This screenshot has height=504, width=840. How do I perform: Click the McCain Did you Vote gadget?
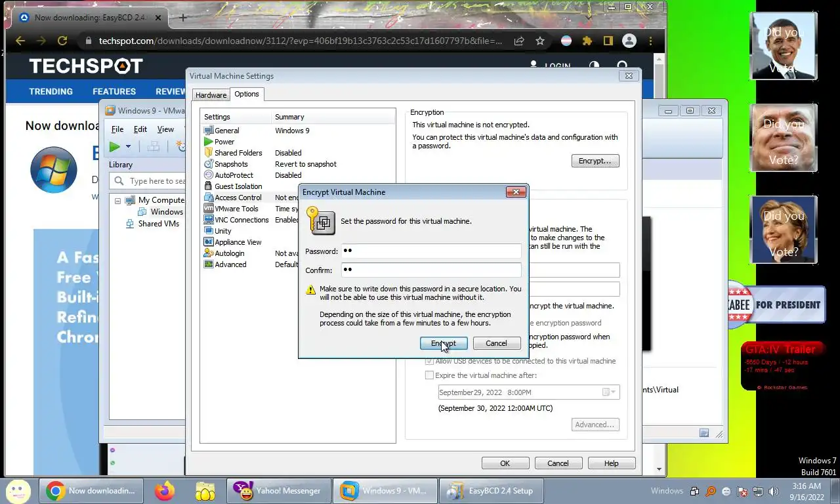click(x=784, y=137)
